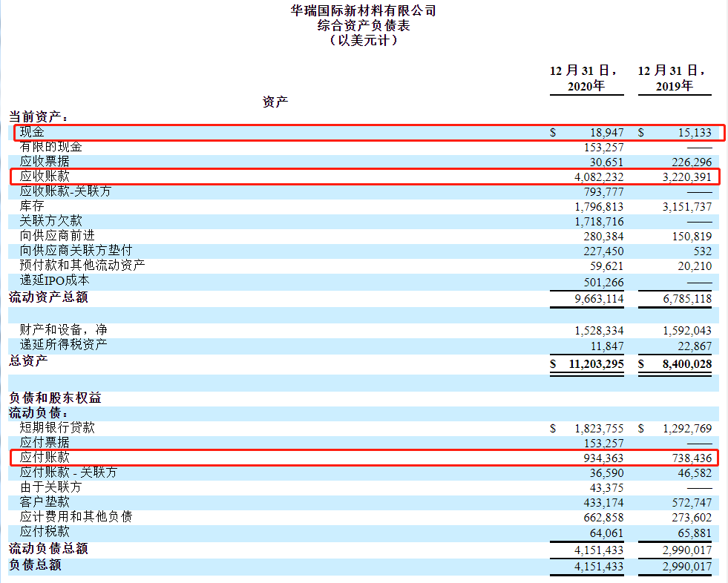The width and height of the screenshot is (728, 583).
Task: Select the 应收账款-关联方 label
Action: pyautogui.click(x=65, y=191)
